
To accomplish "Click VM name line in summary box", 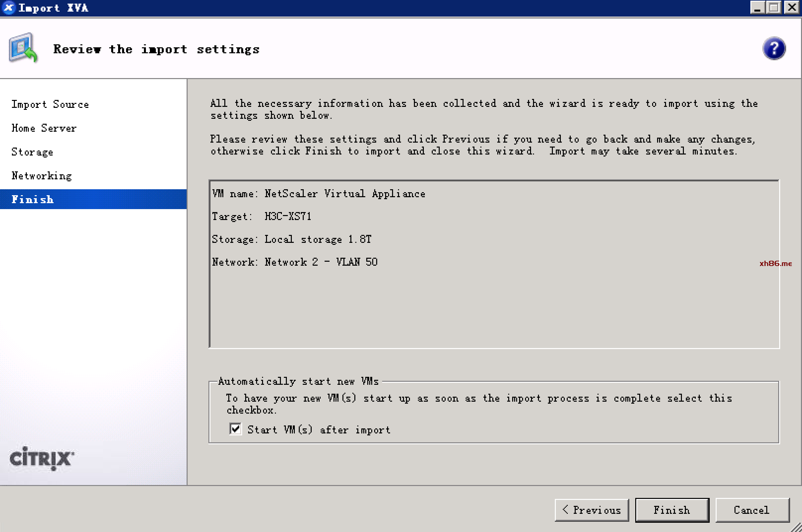I will (x=318, y=194).
